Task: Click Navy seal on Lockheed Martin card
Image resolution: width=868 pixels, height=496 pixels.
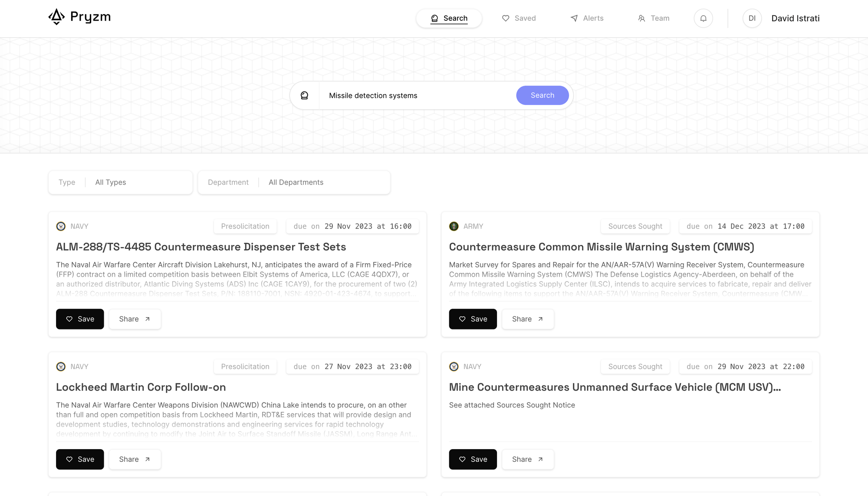Action: click(x=61, y=367)
